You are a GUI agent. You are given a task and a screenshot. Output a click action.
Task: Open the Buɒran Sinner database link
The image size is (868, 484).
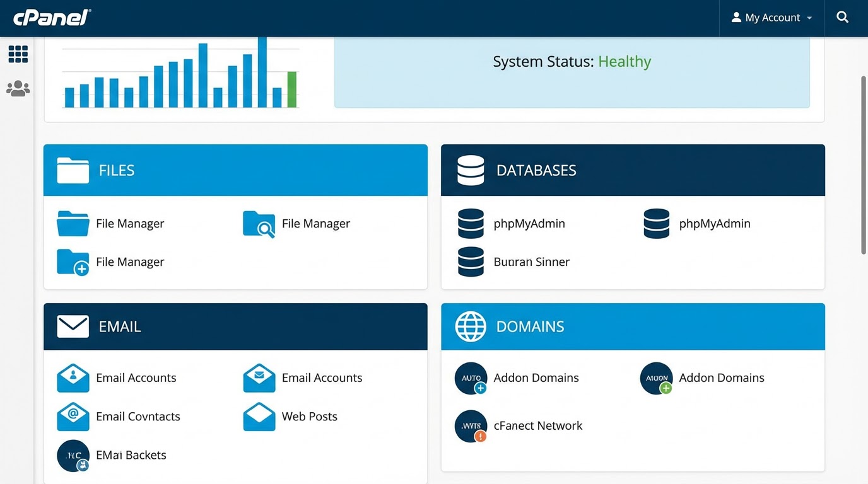pos(532,262)
